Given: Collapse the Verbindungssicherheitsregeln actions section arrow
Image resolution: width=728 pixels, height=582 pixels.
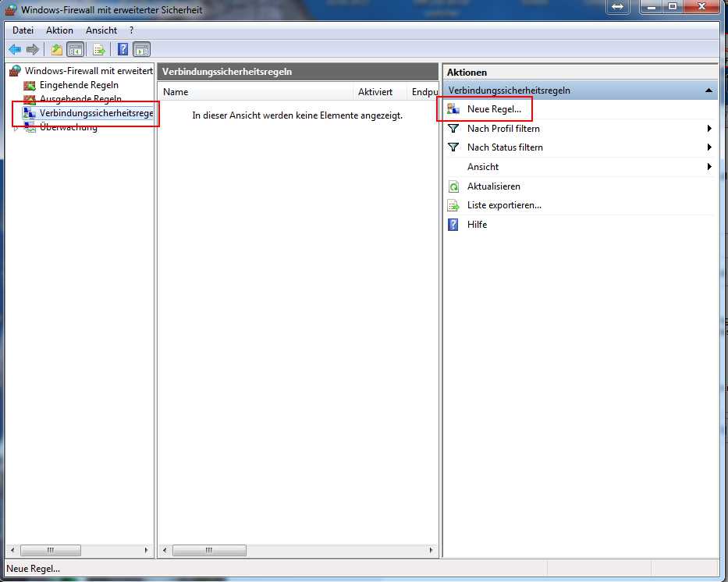Looking at the screenshot, I should [x=708, y=90].
